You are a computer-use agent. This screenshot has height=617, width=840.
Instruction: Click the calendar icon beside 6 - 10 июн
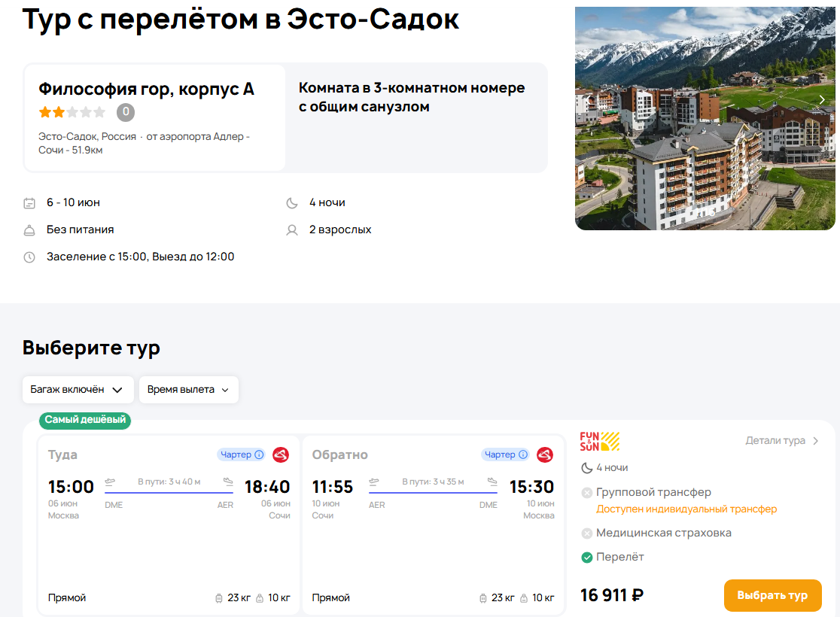coord(29,203)
